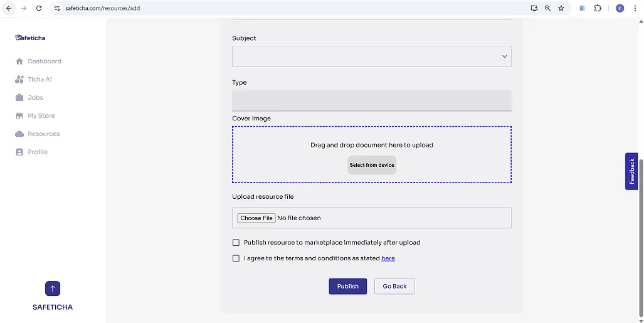Click the 'Cover Image' label
644x323 pixels.
tap(251, 119)
